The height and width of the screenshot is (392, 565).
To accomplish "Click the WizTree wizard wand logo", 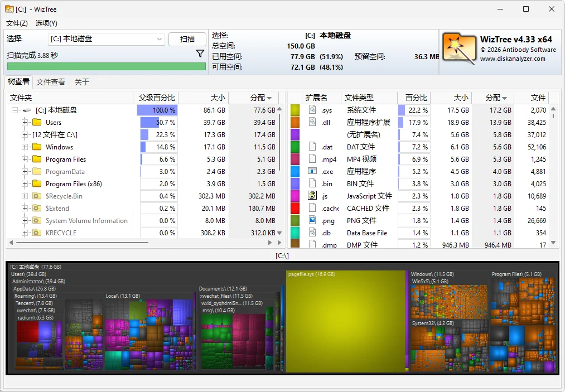I will pyautogui.click(x=458, y=49).
